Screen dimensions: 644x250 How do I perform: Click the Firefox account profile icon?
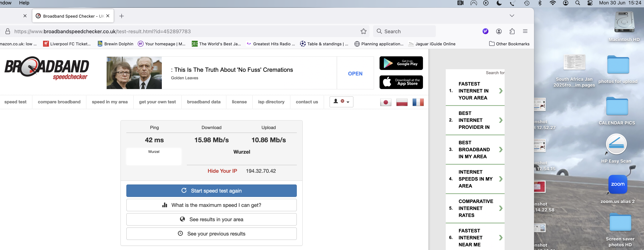tap(499, 31)
